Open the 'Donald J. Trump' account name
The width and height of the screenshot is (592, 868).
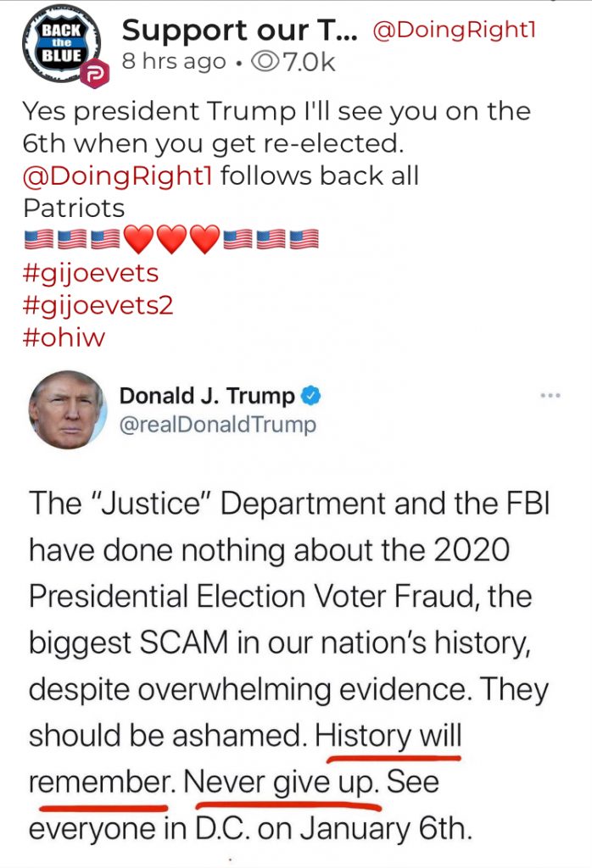point(207,396)
